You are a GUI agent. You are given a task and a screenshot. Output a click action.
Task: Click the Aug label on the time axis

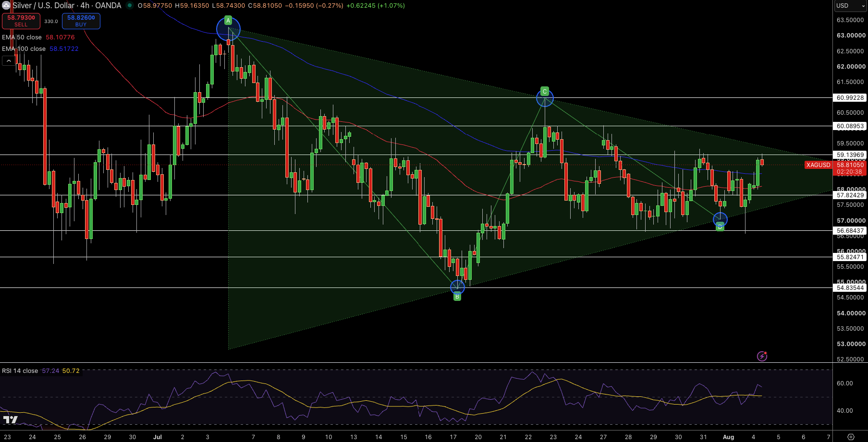(729, 437)
